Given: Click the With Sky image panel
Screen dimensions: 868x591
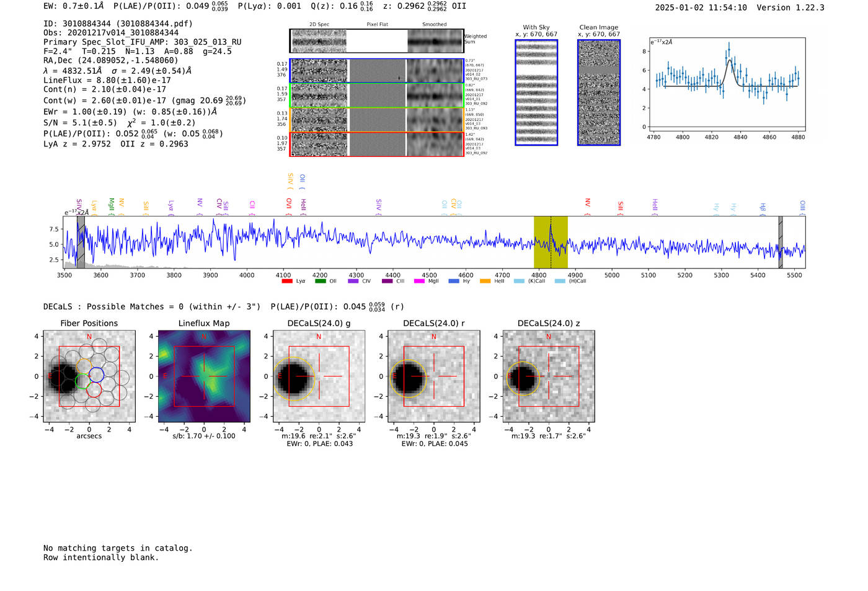Looking at the screenshot, I should click(536, 92).
